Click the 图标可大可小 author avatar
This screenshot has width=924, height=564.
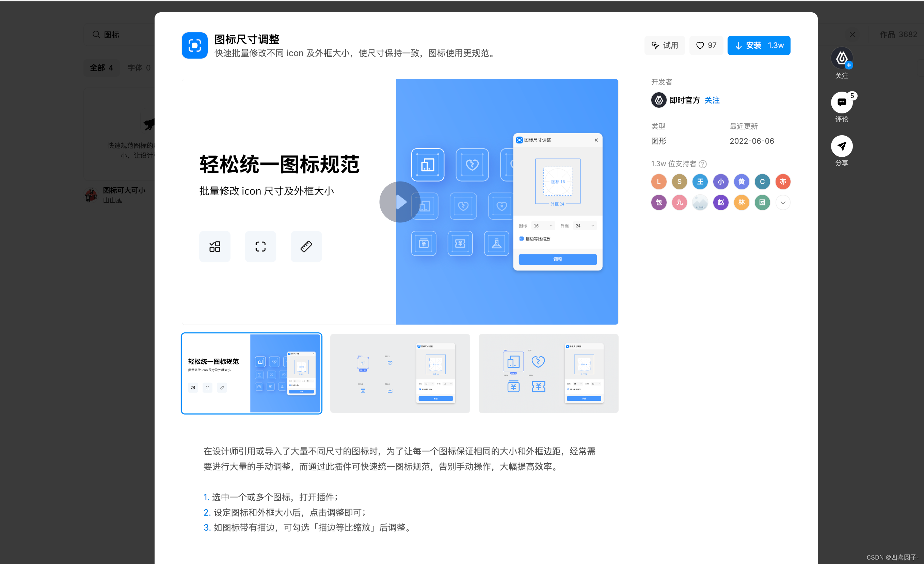tap(91, 195)
